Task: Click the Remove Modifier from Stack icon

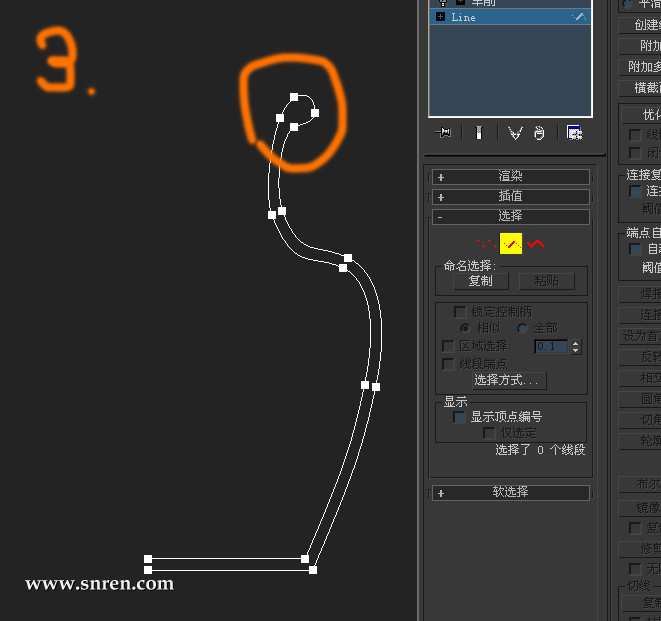Action: coord(539,133)
